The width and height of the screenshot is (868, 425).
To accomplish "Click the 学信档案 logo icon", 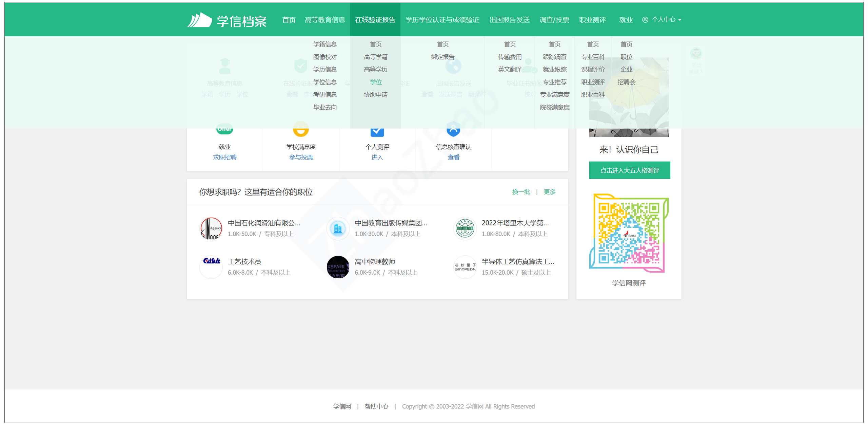I will tap(199, 20).
